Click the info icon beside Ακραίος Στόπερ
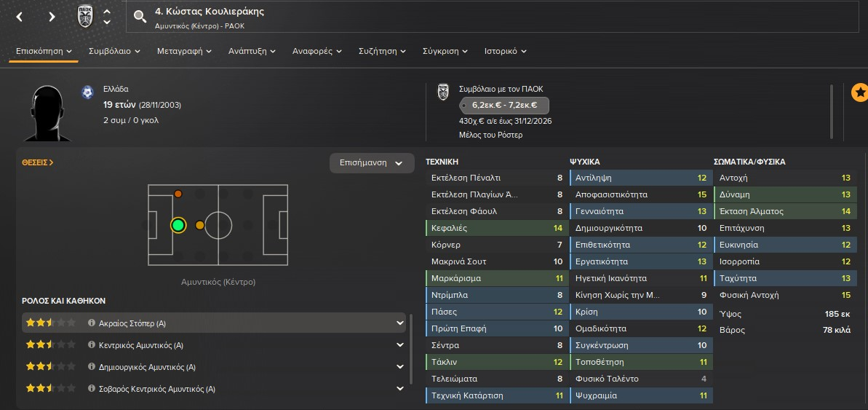 coord(92,323)
